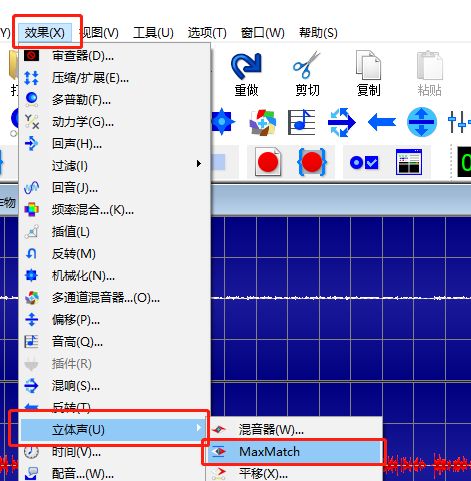
Task: Click the 重做 redo toolbar icon
Action: pos(246,74)
